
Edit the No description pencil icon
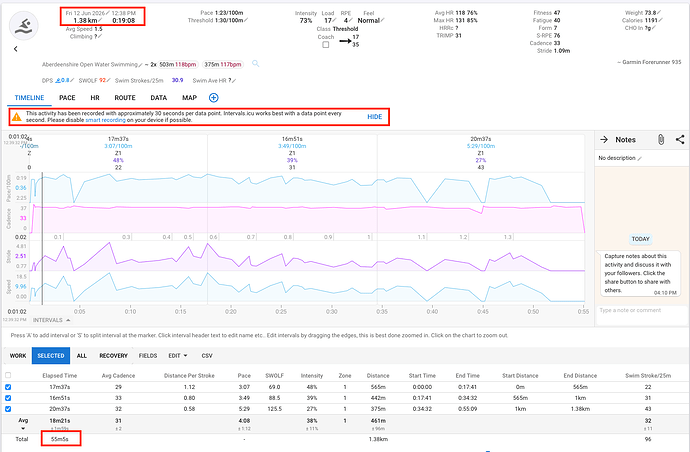point(639,158)
